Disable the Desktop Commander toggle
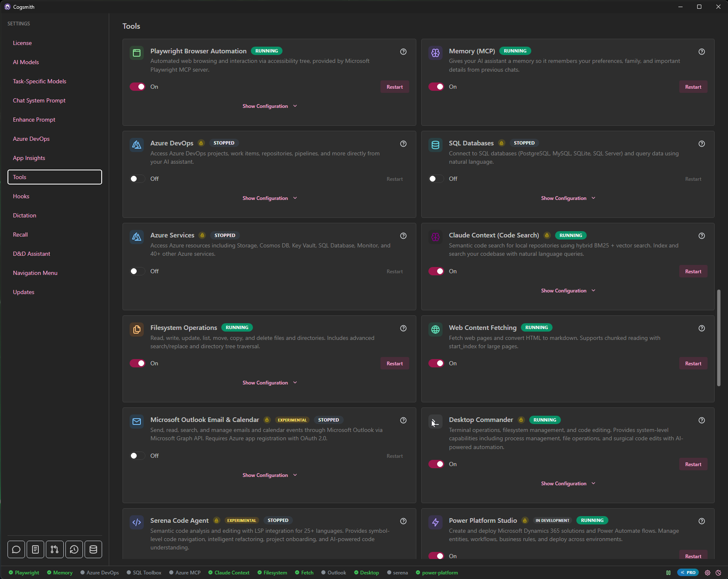This screenshot has height=579, width=728. pos(436,464)
